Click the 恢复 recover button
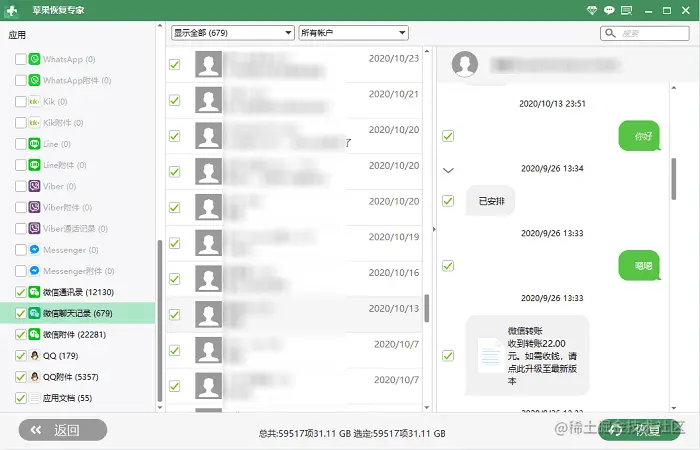 point(639,430)
